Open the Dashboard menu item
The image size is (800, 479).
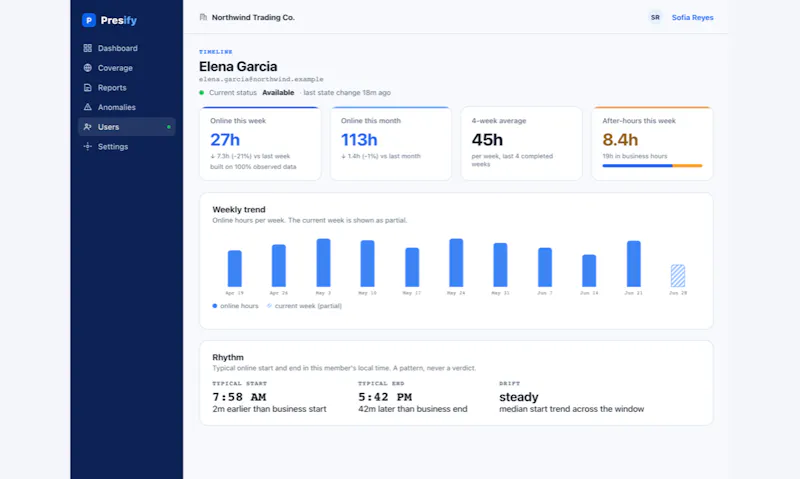tap(127, 48)
